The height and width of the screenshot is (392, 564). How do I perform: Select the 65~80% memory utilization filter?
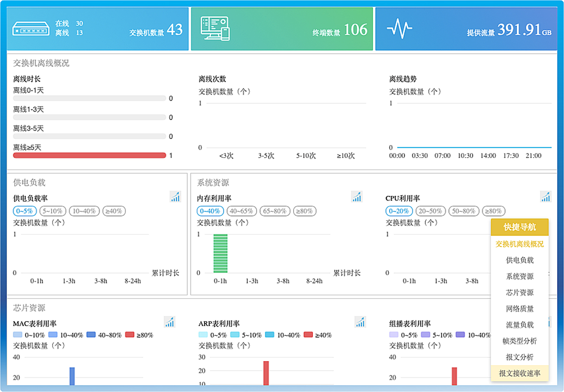pyautogui.click(x=275, y=211)
